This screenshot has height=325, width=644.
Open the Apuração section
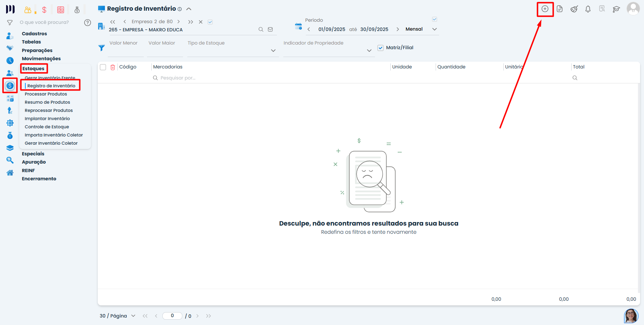[x=34, y=162]
